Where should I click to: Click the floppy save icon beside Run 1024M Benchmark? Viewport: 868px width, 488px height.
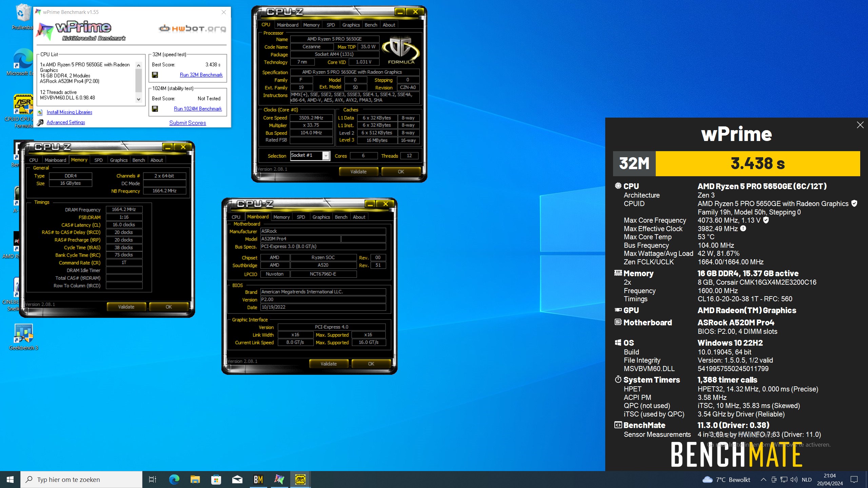click(x=155, y=109)
